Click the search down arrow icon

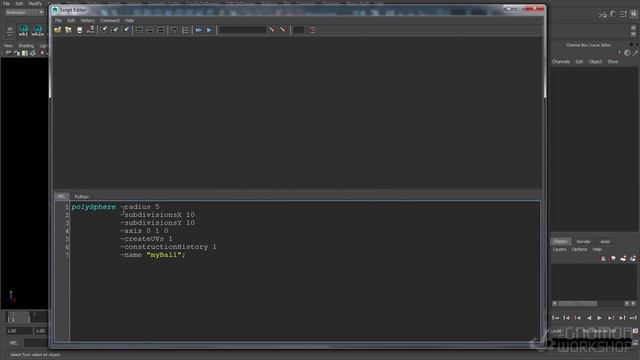click(x=271, y=30)
